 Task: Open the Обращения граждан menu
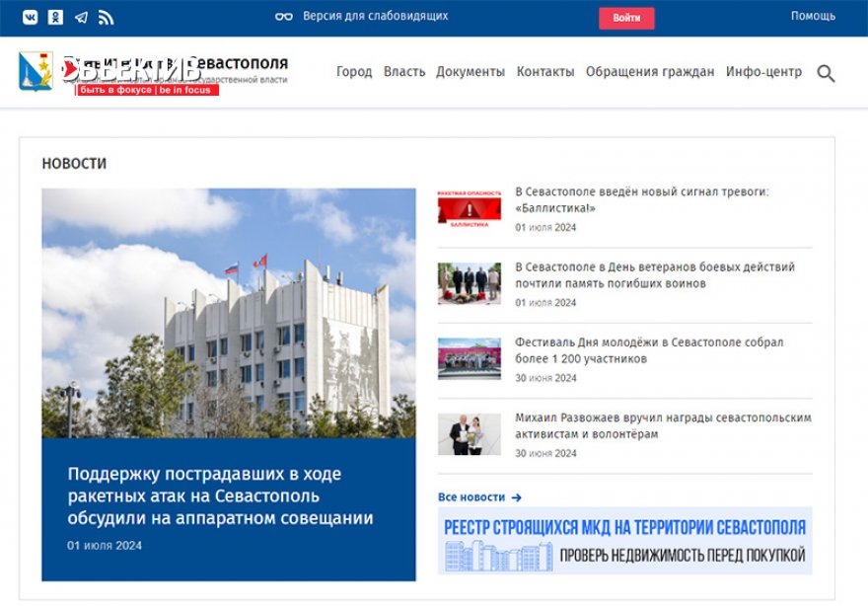click(x=650, y=71)
